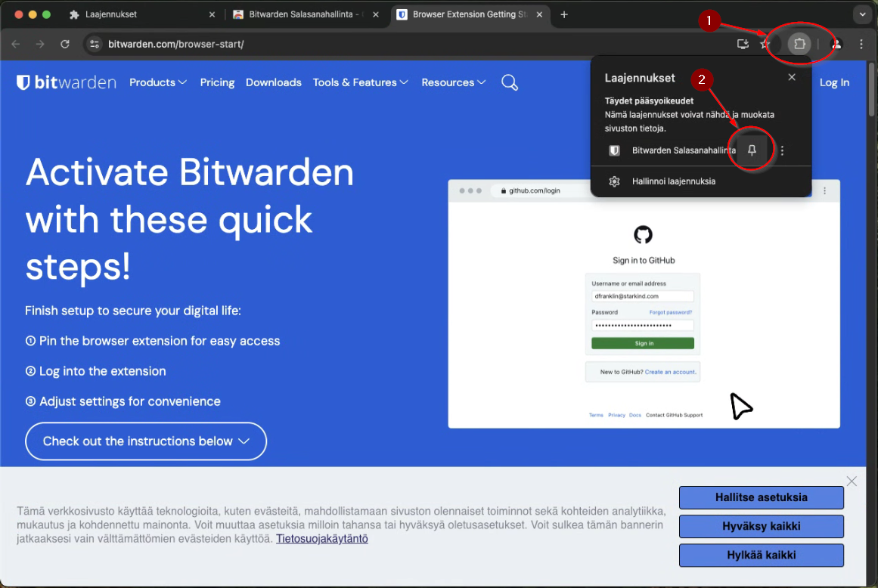Open the Tietosuojakäytäntö link

point(322,539)
